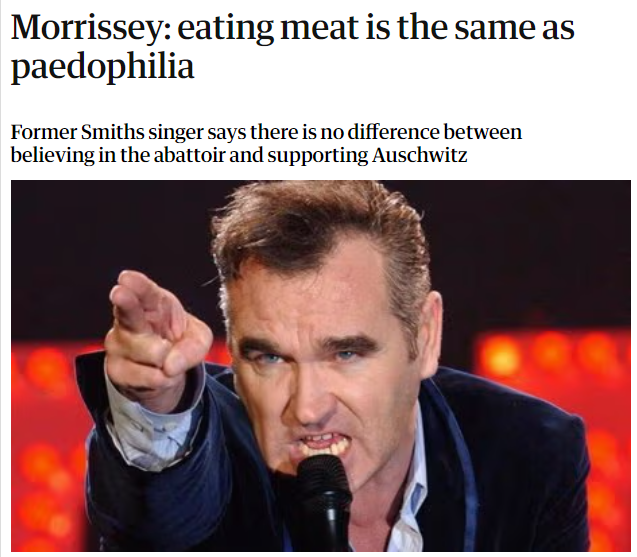Click the word "supporting" in the subheading
The width and height of the screenshot is (637, 557).
pyautogui.click(x=324, y=157)
